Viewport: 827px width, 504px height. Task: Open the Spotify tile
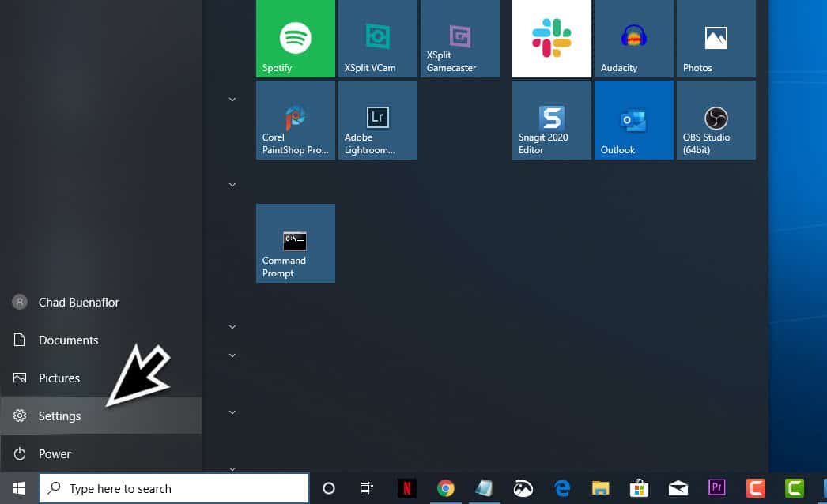point(296,39)
